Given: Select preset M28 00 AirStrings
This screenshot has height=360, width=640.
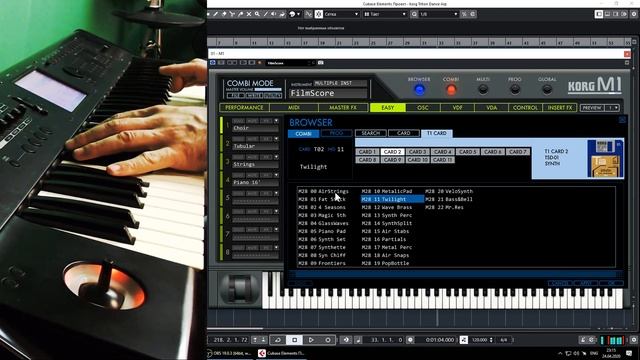Looking at the screenshot, I should (x=323, y=191).
